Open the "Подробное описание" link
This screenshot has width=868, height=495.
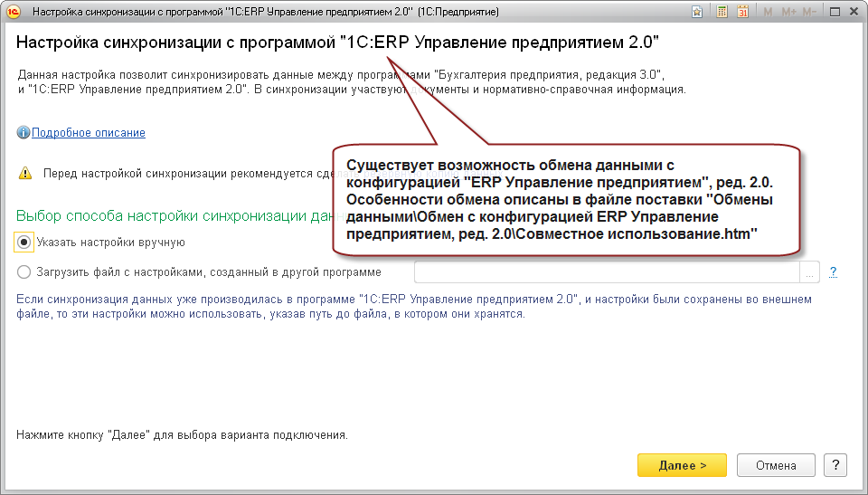click(89, 132)
